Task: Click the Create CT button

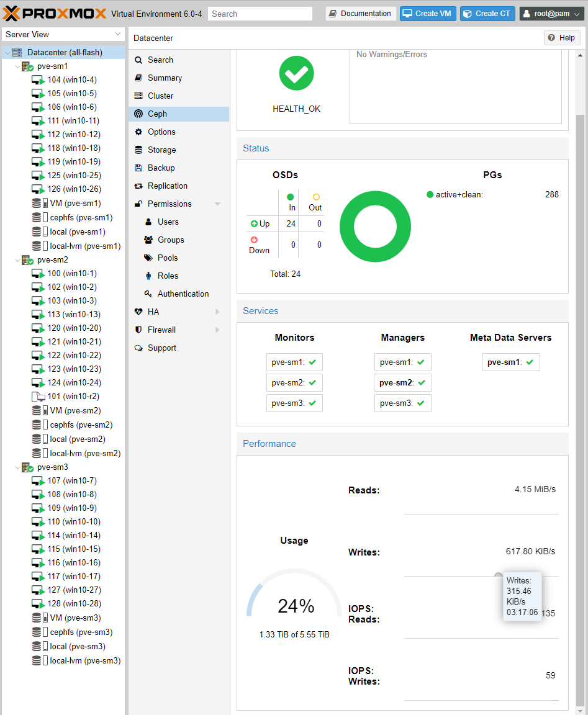Action: (x=487, y=14)
